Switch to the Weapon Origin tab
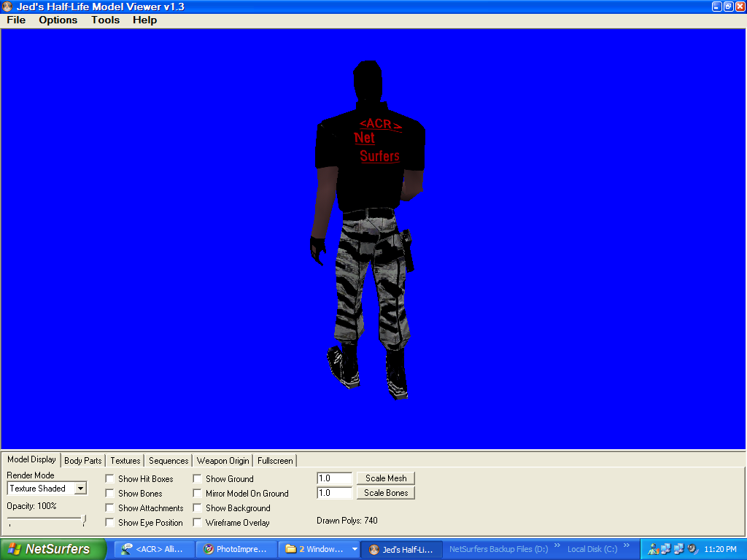This screenshot has height=560, width=747. coord(223,461)
